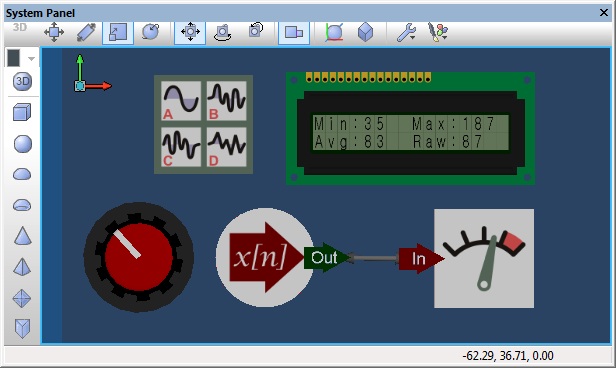Toggle the table-top view mode button
The width and height of the screenshot is (616, 368).
tap(294, 32)
